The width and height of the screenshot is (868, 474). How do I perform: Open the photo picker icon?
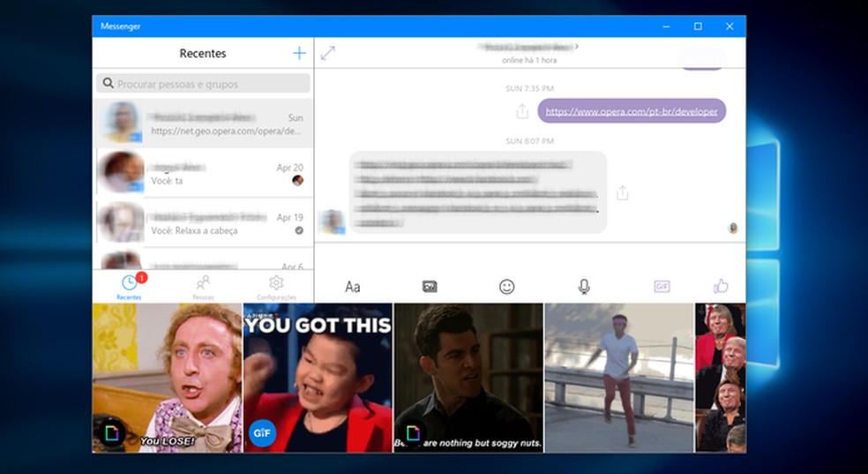pyautogui.click(x=430, y=286)
